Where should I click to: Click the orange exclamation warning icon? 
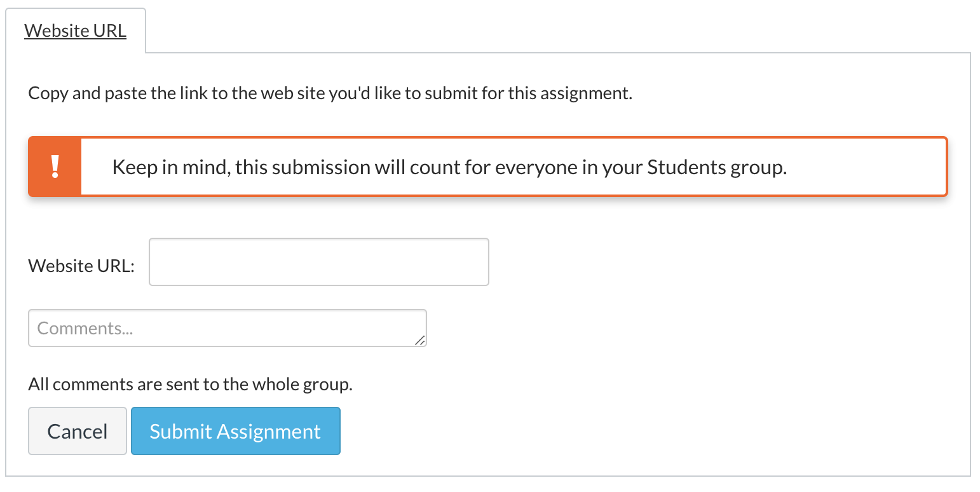[x=55, y=167]
